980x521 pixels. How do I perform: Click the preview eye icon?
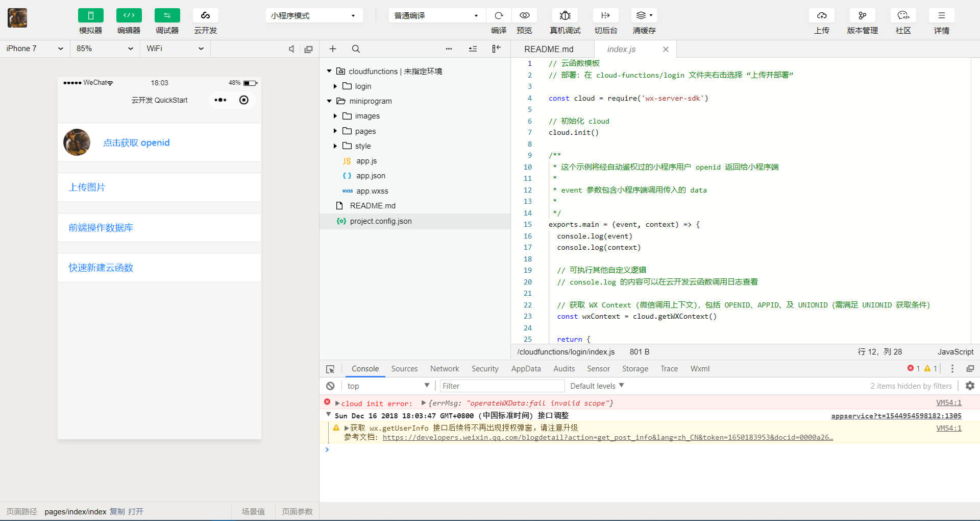(524, 16)
